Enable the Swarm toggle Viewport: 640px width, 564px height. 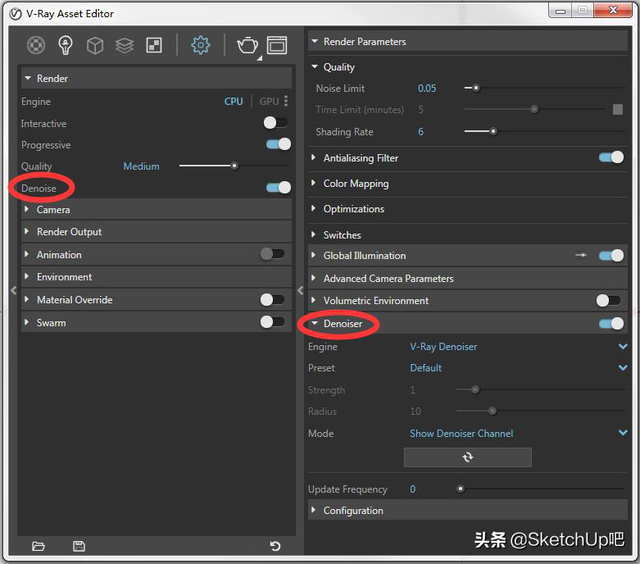(x=272, y=322)
